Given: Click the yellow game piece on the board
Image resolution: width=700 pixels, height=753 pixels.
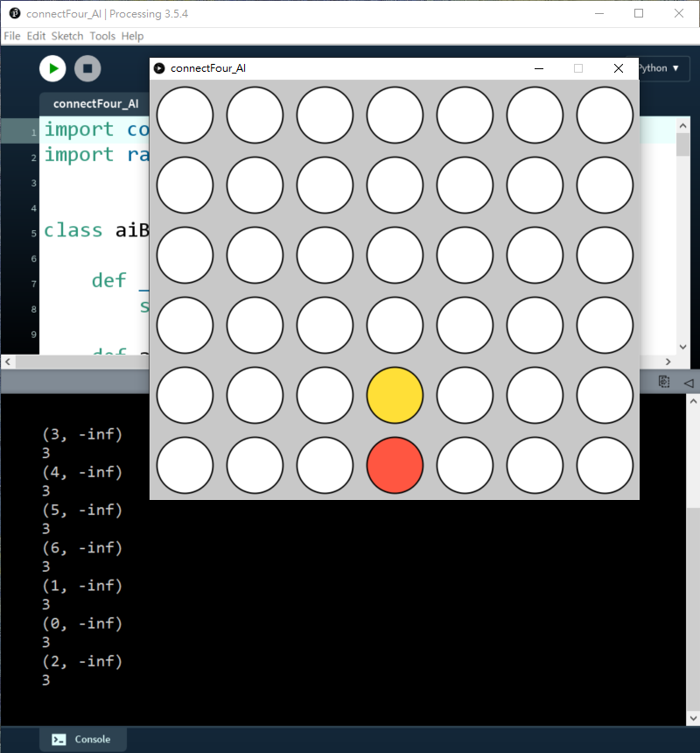Looking at the screenshot, I should click(x=395, y=395).
